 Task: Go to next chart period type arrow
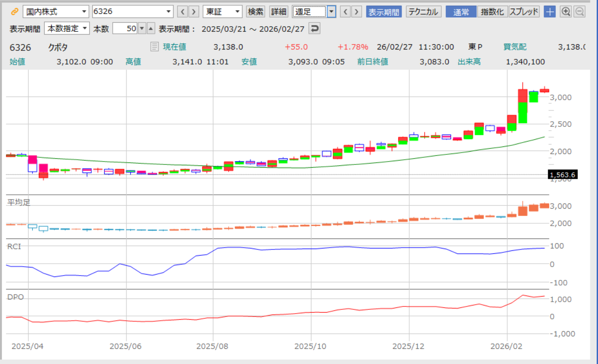click(357, 12)
